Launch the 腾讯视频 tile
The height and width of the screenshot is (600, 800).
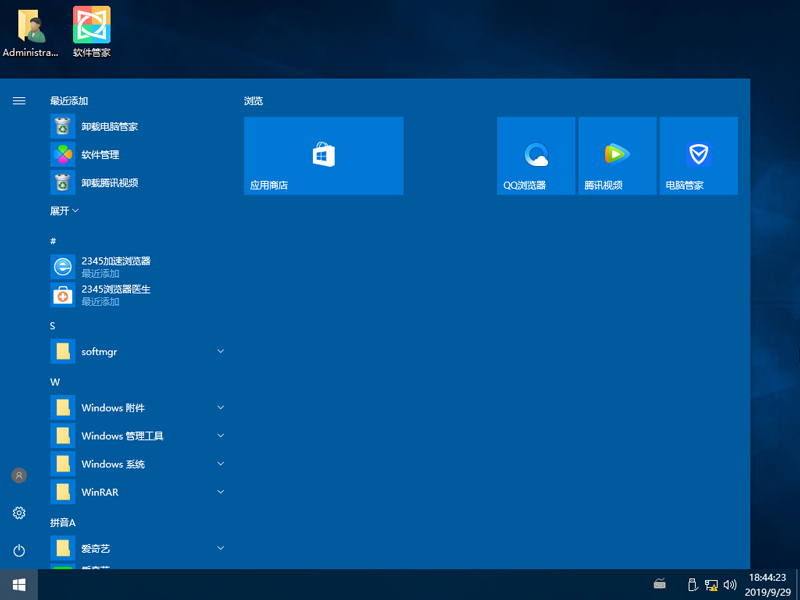coord(617,155)
